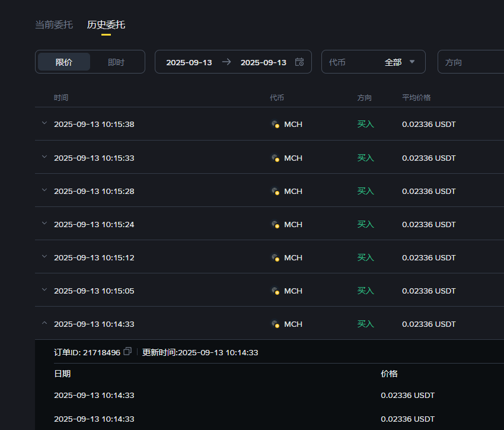Click timestamp 2025-09-13 10:15:38
This screenshot has width=504, height=430.
[x=94, y=124]
